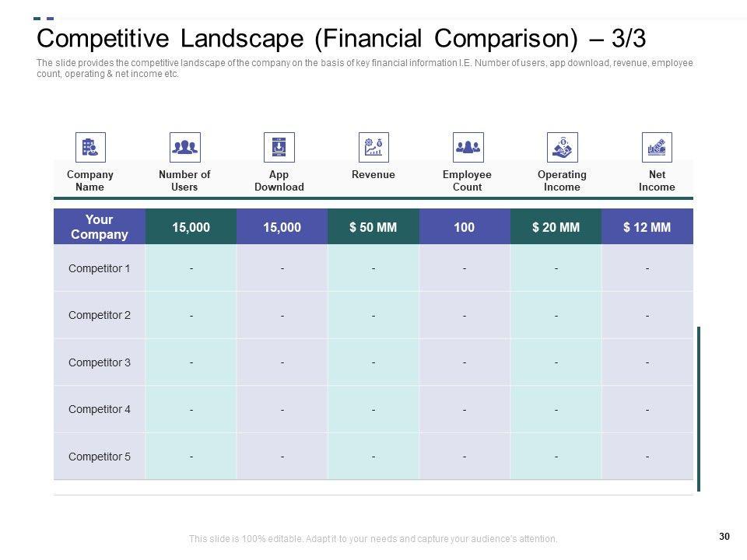Select the $ 12 MM net income cell
747x560 pixels.
point(647,227)
